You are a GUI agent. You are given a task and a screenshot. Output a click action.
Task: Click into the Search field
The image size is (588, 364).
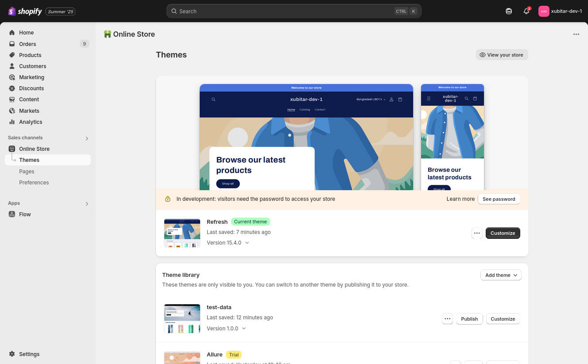[283, 11]
